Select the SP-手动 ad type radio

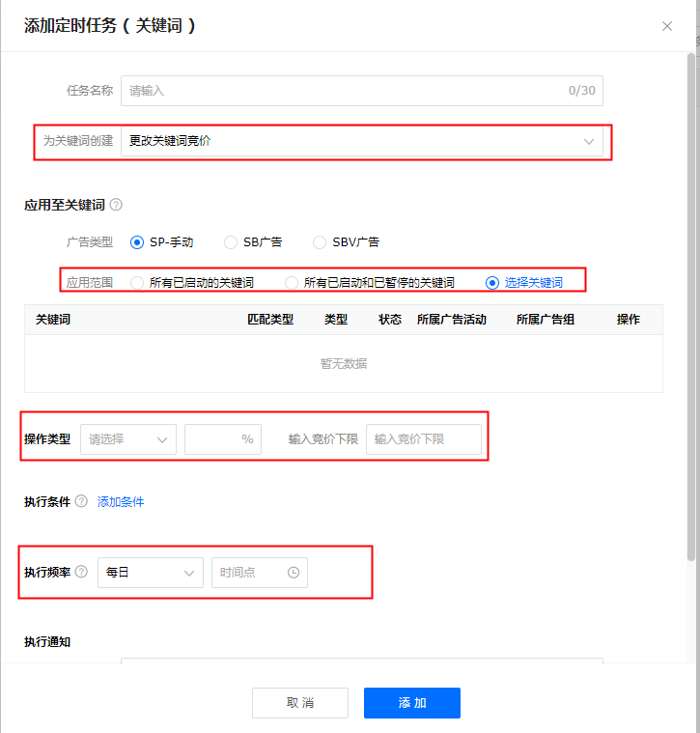[137, 242]
